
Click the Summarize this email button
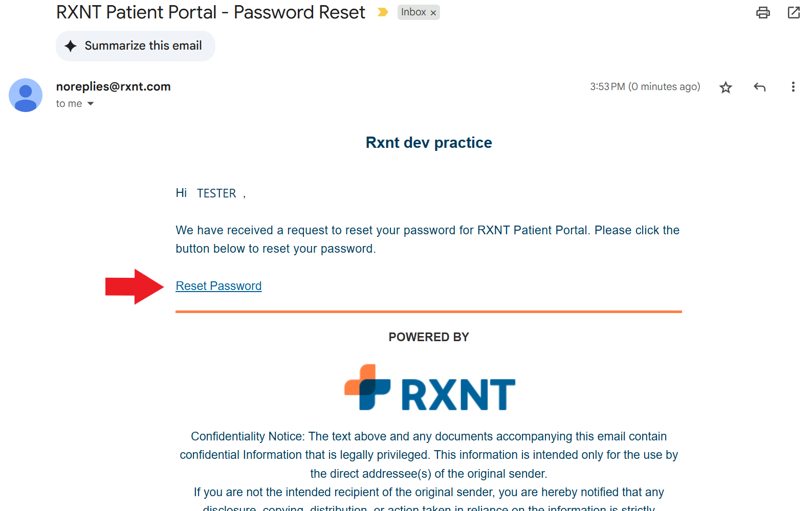pyautogui.click(x=135, y=46)
